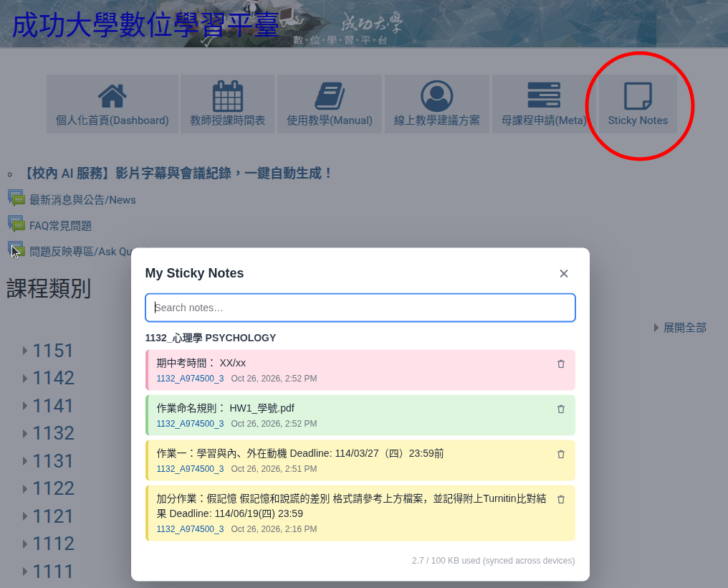Expand the 1141 course category
Viewport: 728px width, 588px height.
25,406
